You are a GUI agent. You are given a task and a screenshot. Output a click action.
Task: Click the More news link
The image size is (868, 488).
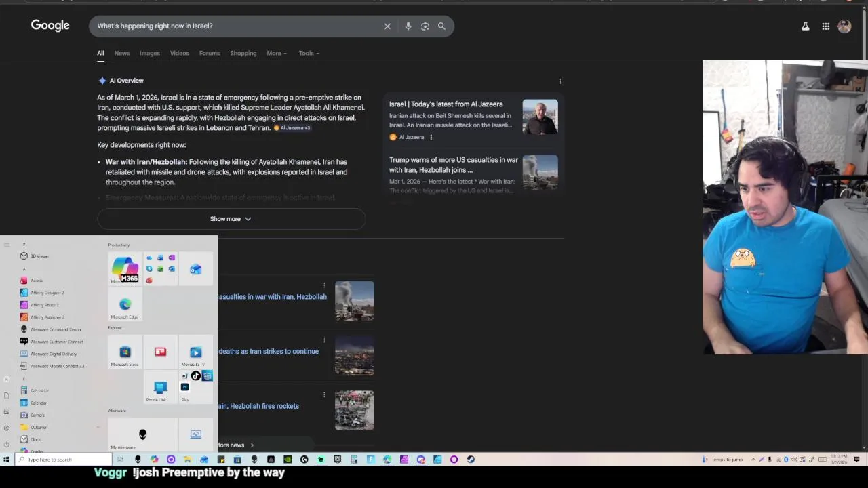235,445
